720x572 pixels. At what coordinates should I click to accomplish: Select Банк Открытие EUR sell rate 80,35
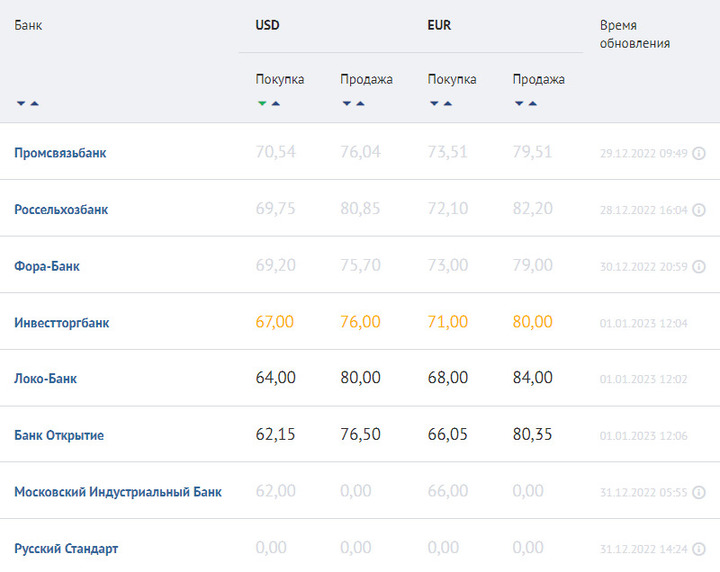click(533, 434)
